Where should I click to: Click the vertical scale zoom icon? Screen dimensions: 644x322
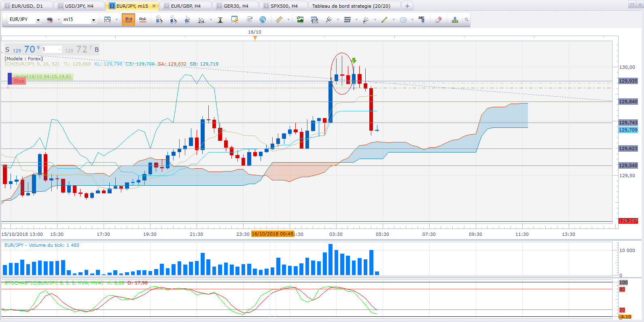pos(201,20)
